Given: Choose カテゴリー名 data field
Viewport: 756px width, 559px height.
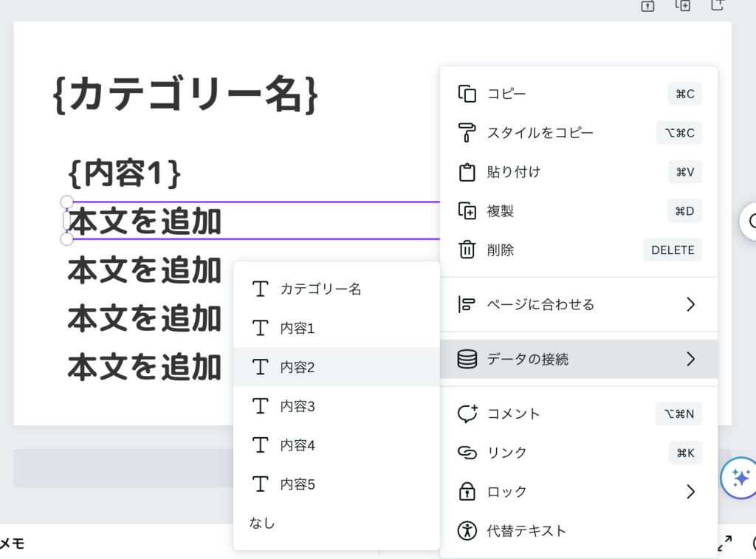Looking at the screenshot, I should [320, 289].
